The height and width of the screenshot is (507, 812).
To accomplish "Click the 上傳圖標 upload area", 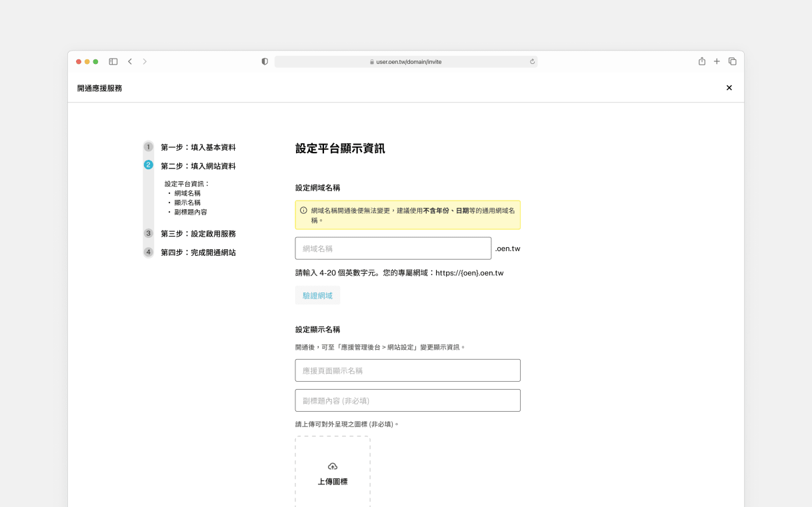I will click(x=333, y=472).
